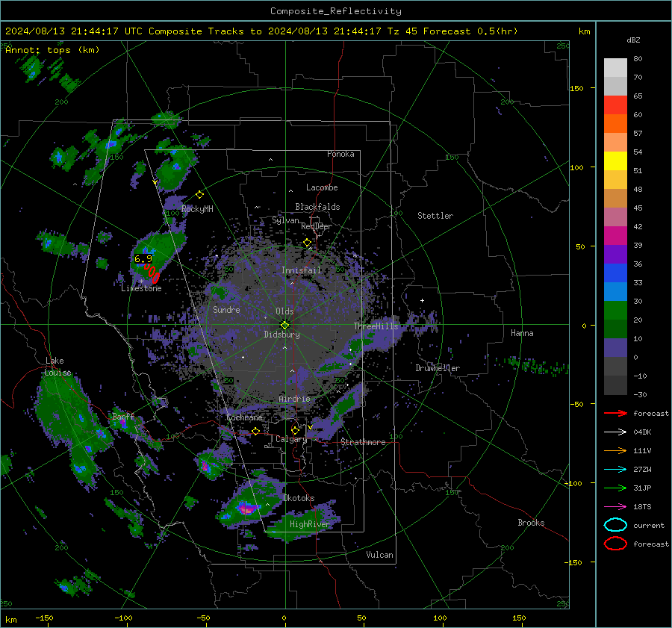Screen dimensions: 672x628
Task: Select the 39 dBZ magenta color swatch
Action: [x=615, y=235]
